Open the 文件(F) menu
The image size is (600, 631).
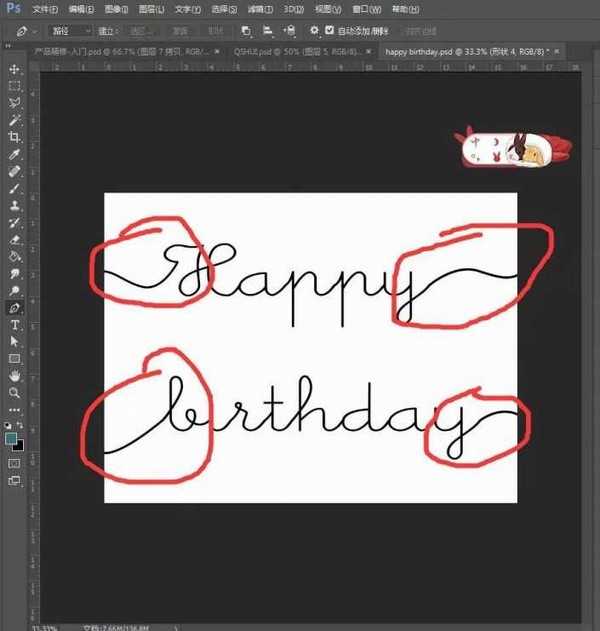click(x=44, y=8)
